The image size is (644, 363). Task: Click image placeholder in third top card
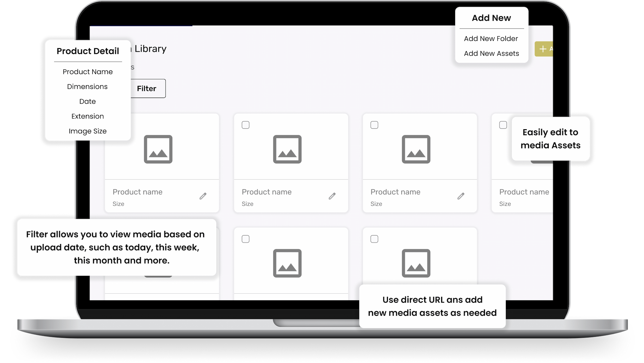click(416, 149)
